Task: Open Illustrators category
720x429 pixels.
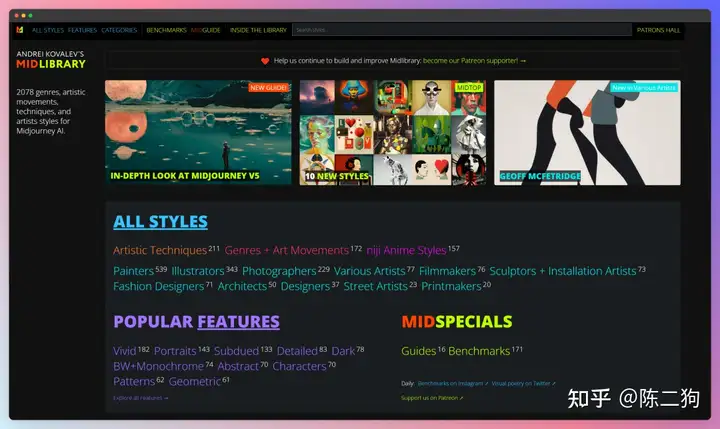Action: tap(198, 271)
